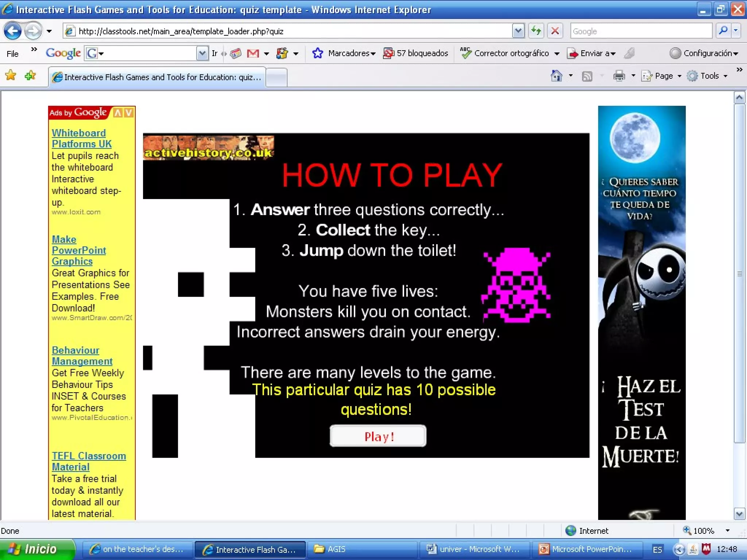Click the Refresh page icon
The image size is (747, 560).
pyautogui.click(x=536, y=31)
